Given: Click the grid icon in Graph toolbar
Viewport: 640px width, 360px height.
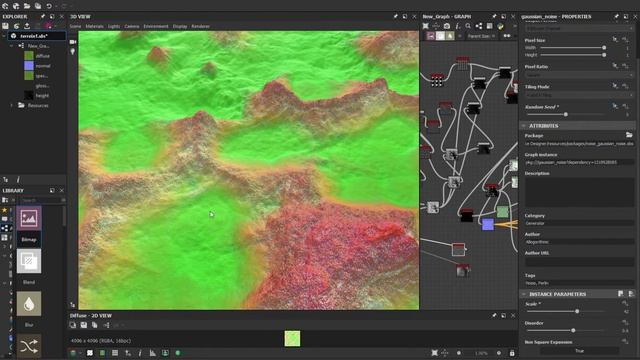Looking at the screenshot, I should click(489, 26).
